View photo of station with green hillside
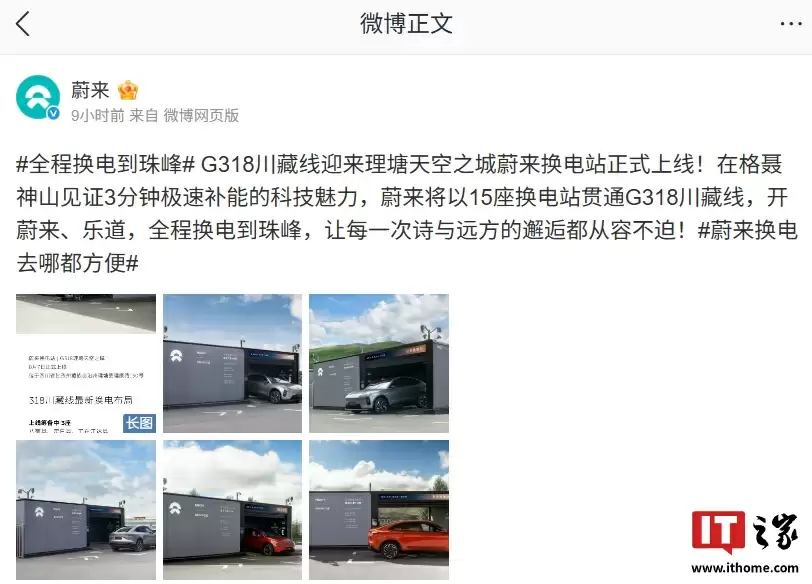The image size is (812, 584). coord(379,363)
